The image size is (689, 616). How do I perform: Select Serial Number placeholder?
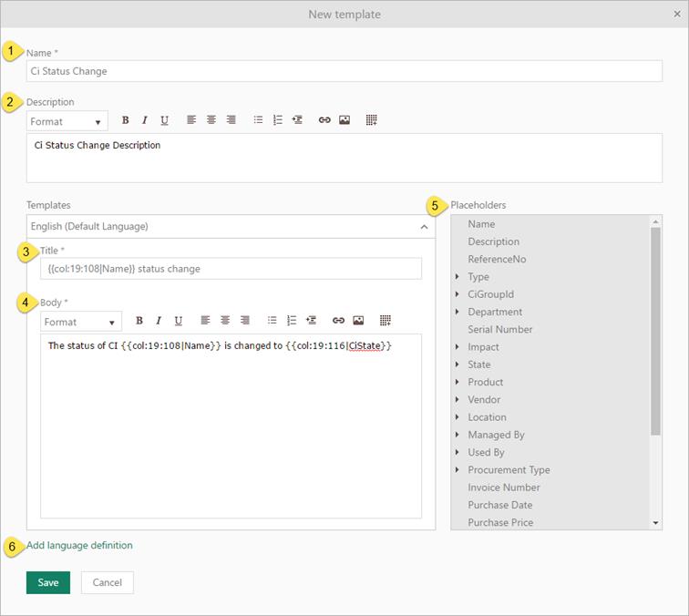499,329
